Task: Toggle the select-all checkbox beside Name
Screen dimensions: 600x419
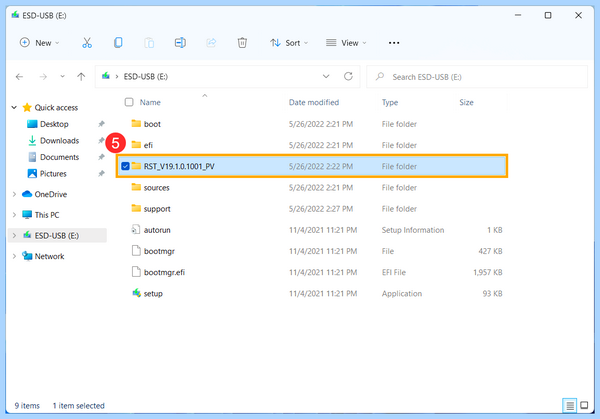Action: [129, 102]
